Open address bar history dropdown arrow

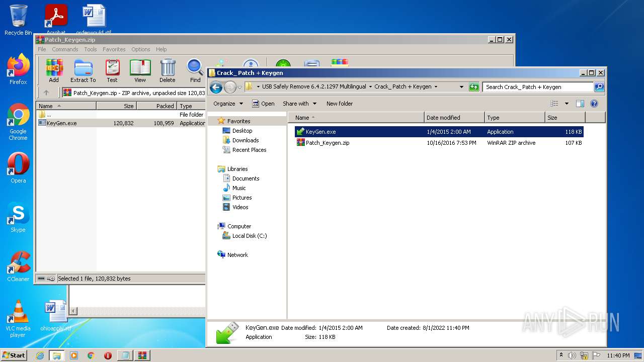(461, 87)
